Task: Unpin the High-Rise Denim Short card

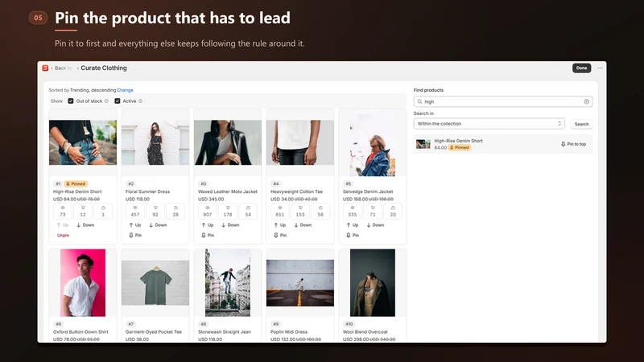Action: click(x=63, y=235)
